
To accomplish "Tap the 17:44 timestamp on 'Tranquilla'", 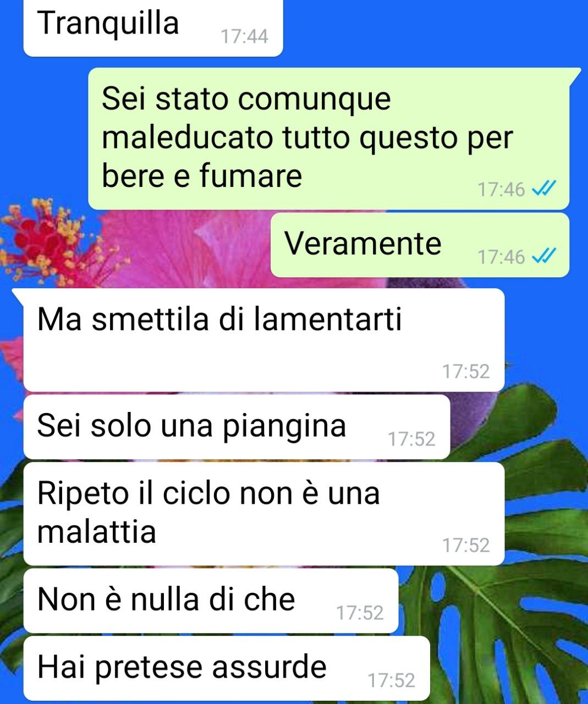I will coord(244,36).
